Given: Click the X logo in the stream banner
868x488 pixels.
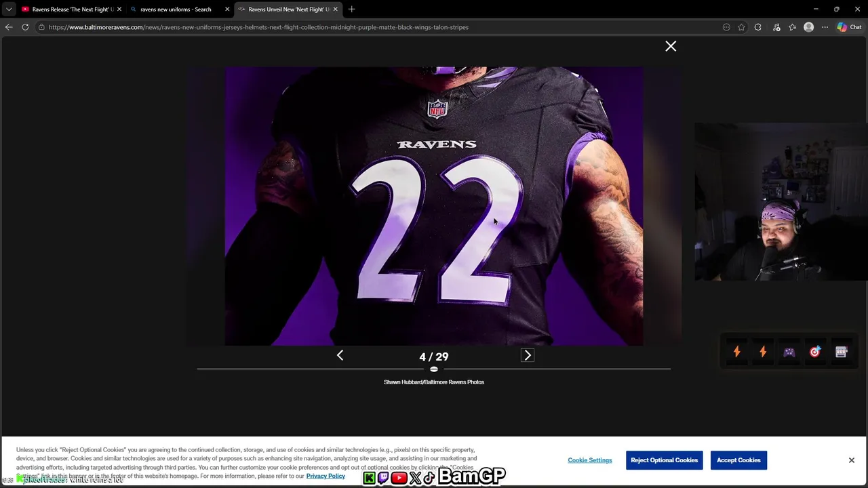Looking at the screenshot, I should pos(415,479).
